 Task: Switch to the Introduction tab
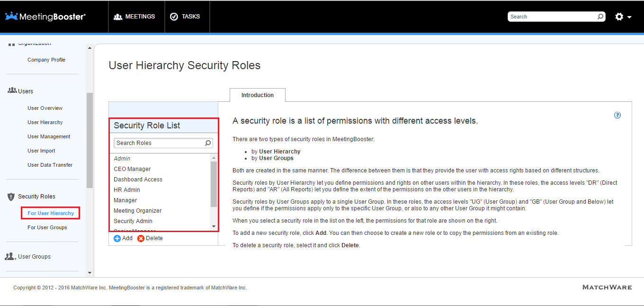[258, 95]
